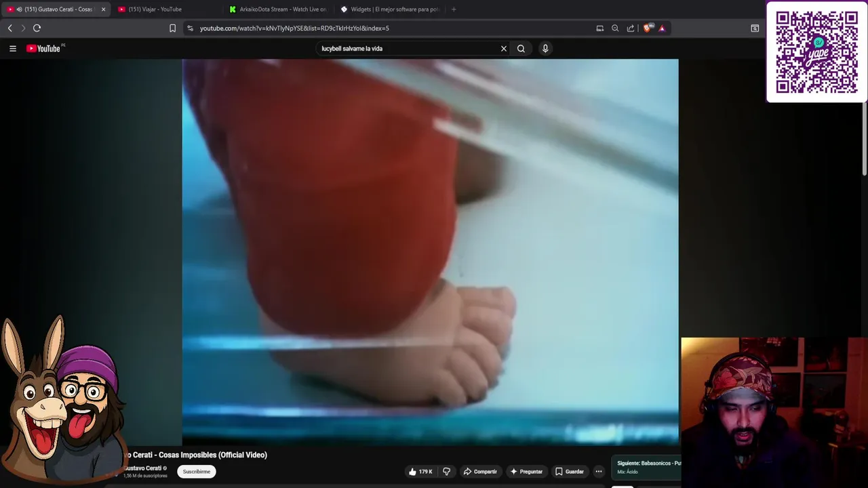Click the cast/screen icon in the address bar
Viewport: 868px width, 488px height.
[599, 28]
